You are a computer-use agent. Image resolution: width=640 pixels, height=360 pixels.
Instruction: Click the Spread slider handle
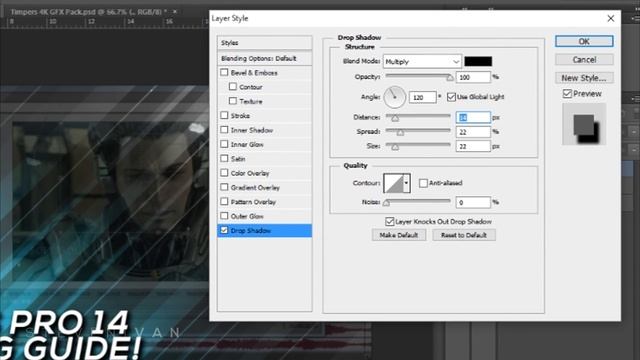point(400,133)
